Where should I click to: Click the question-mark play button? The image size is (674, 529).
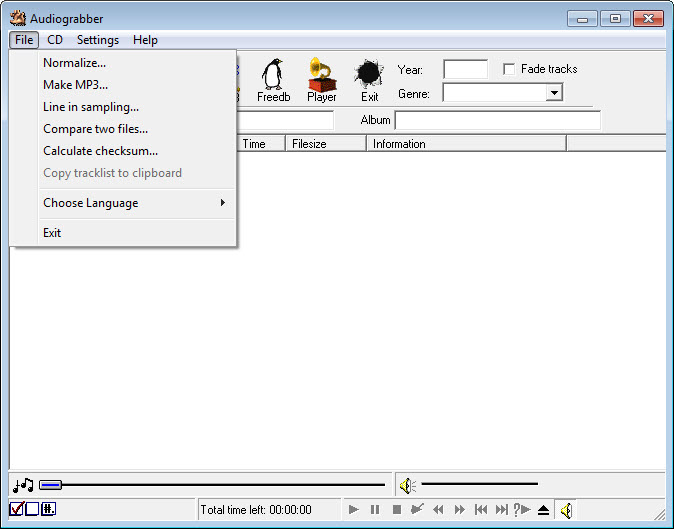[x=522, y=509]
